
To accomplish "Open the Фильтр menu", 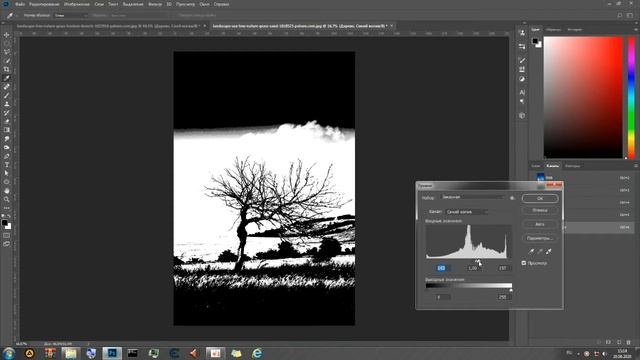I will point(155,4).
